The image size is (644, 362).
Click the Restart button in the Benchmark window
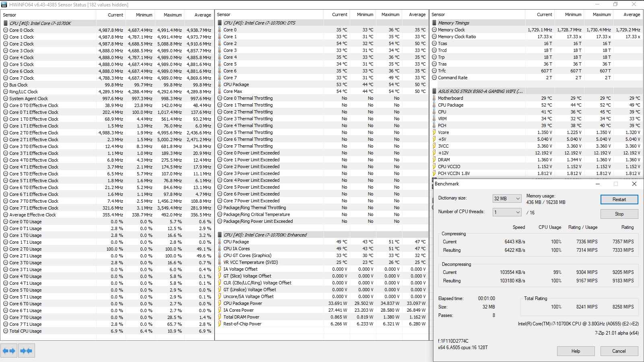619,200
